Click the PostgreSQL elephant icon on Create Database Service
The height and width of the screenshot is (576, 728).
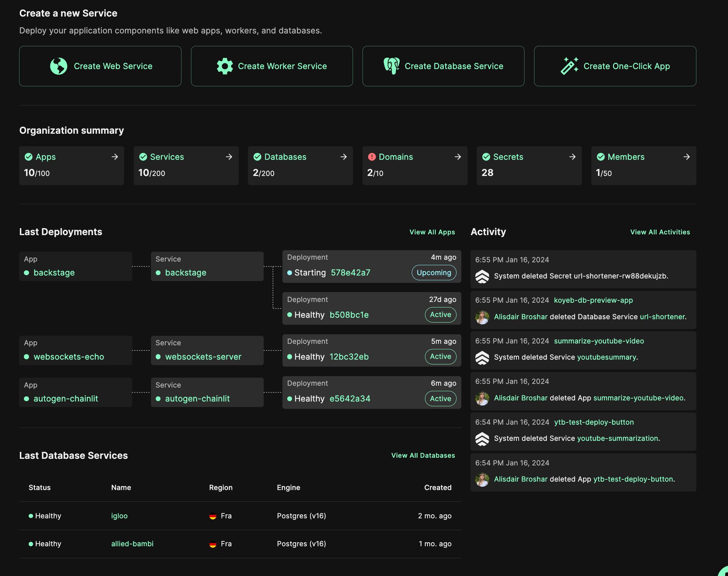coord(392,66)
